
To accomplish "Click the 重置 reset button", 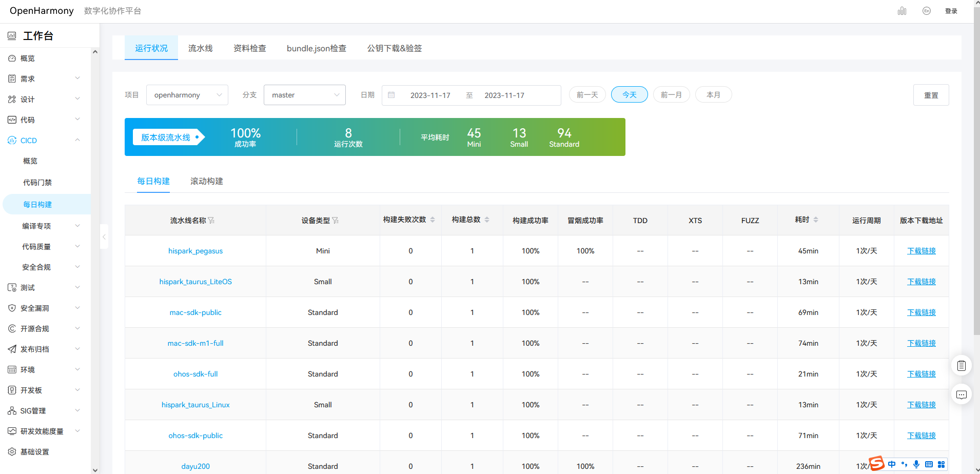I will [x=931, y=95].
